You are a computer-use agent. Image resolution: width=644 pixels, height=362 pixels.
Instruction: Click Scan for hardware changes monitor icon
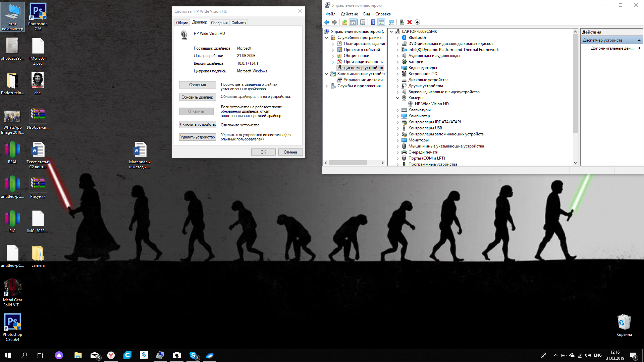[x=391, y=22]
